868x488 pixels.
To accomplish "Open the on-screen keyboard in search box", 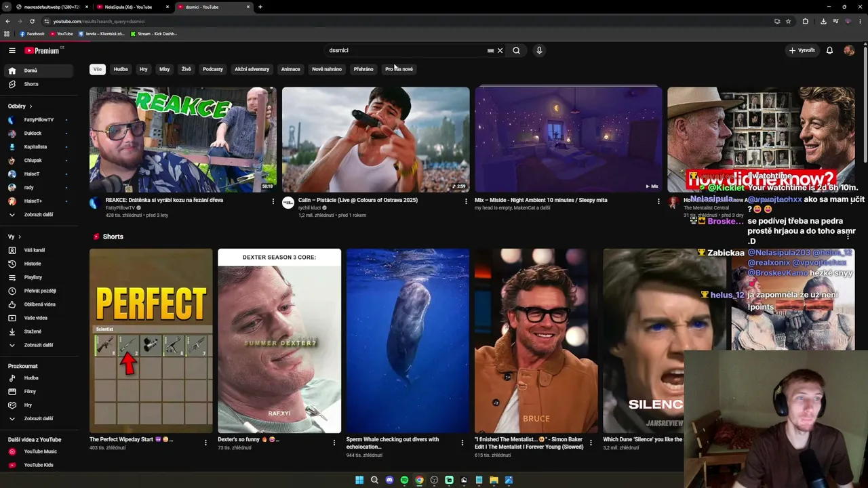I will point(490,50).
